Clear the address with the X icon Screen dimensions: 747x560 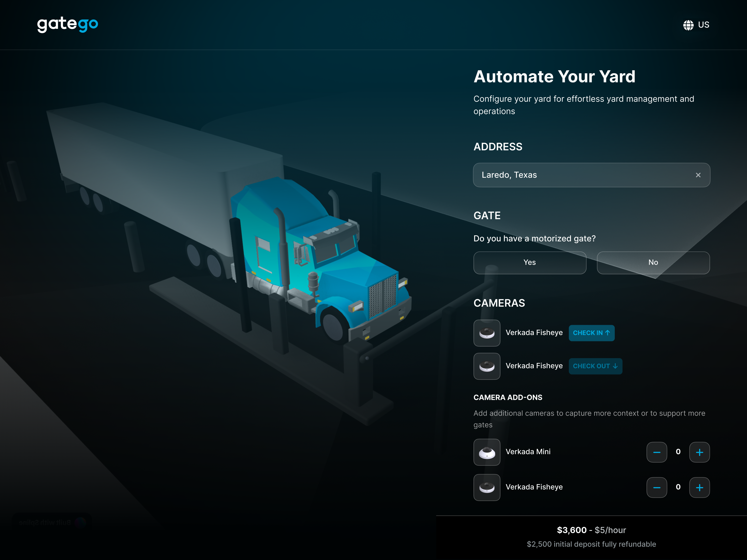click(698, 175)
